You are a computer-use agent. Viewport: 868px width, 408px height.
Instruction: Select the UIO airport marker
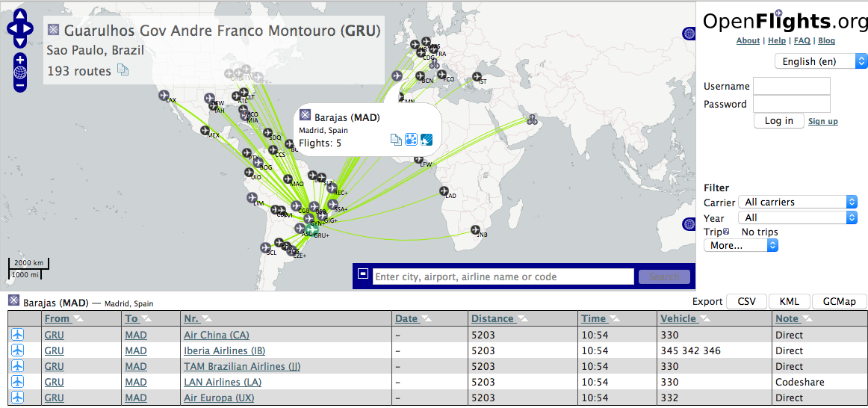249,172
